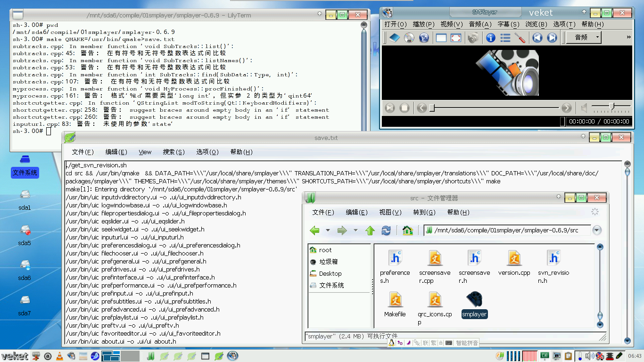This screenshot has width=644, height=362.
Task: Open 视图(V) menu in file manager
Action: pyautogui.click(x=390, y=213)
